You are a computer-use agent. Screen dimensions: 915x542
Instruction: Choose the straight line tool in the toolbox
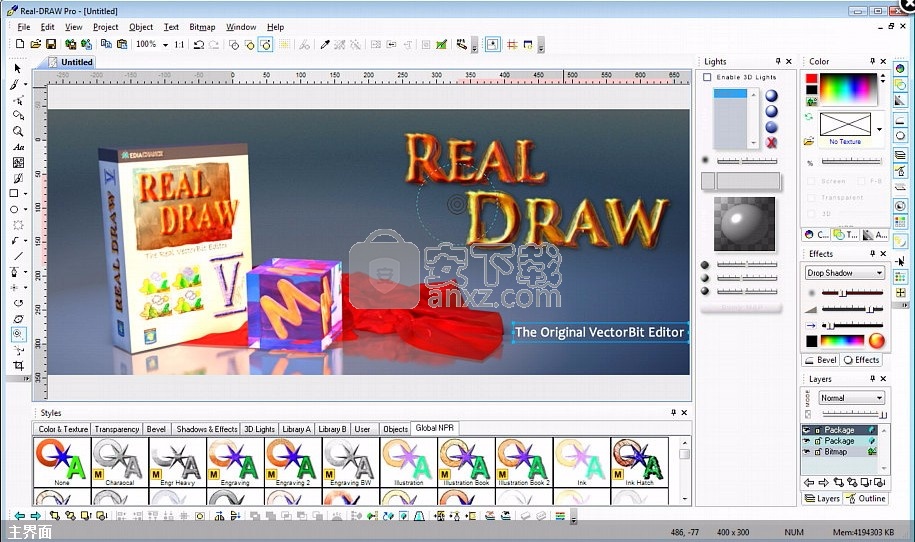(x=18, y=256)
